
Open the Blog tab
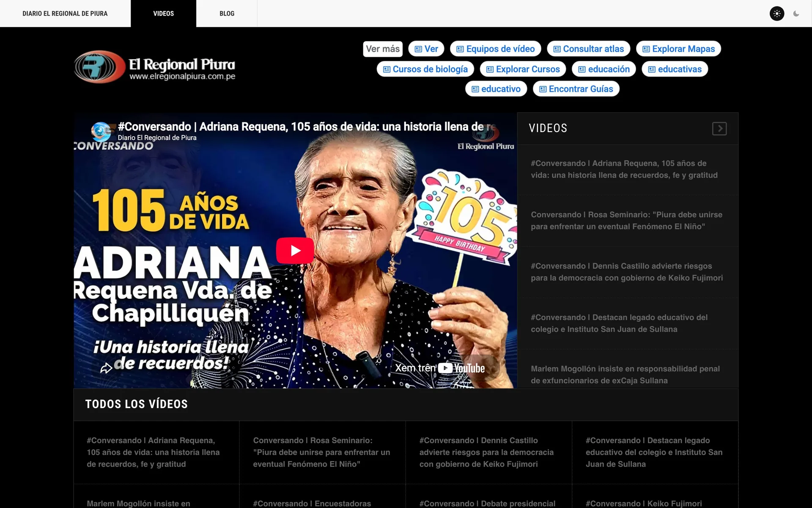click(227, 14)
